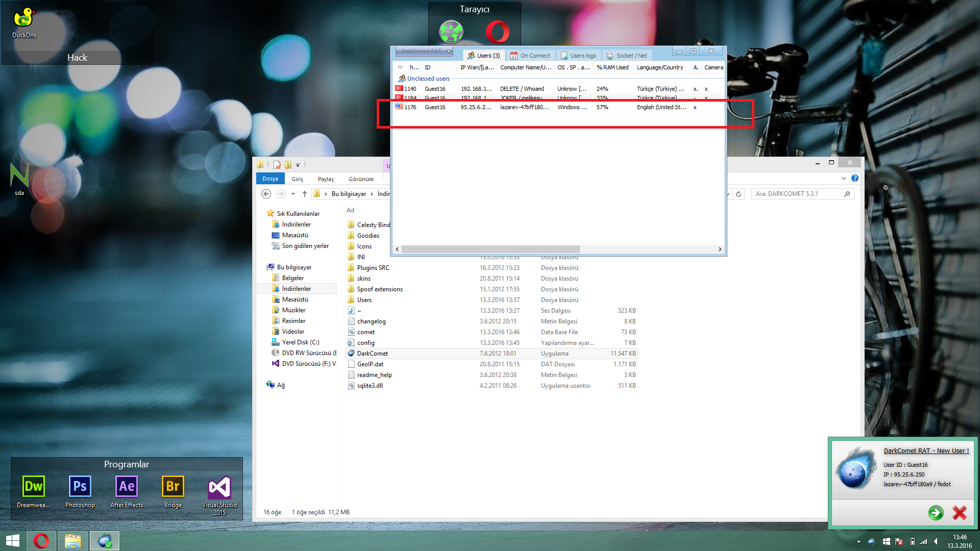Click the green arrow in New User popup

936,513
